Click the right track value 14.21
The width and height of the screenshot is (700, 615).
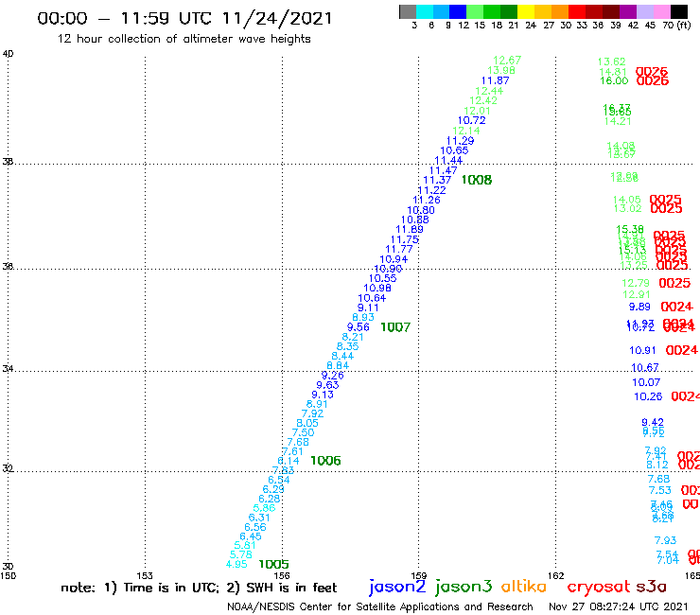pos(618,121)
